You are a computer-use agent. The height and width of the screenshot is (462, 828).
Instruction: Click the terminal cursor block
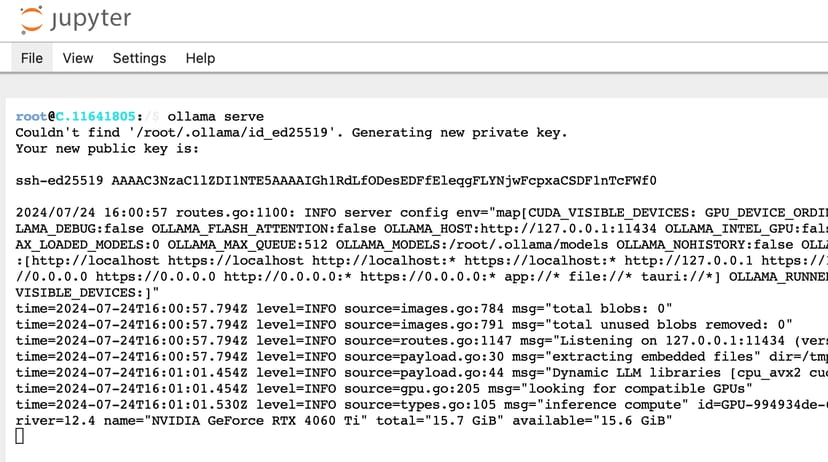20,436
